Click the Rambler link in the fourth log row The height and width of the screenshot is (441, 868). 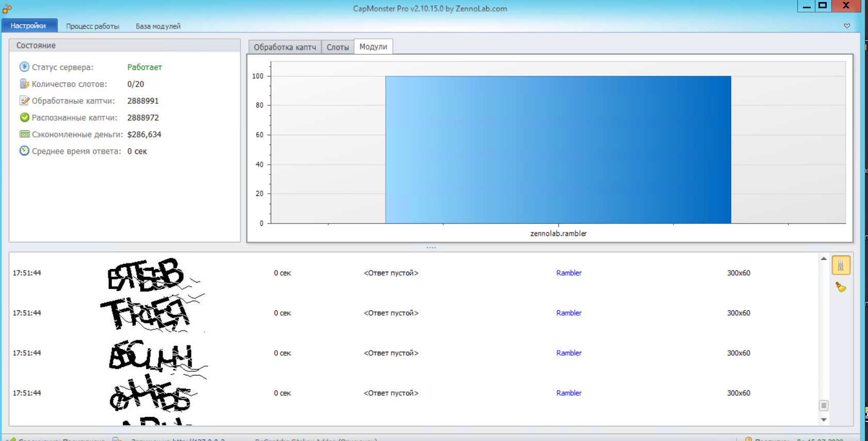tap(569, 393)
